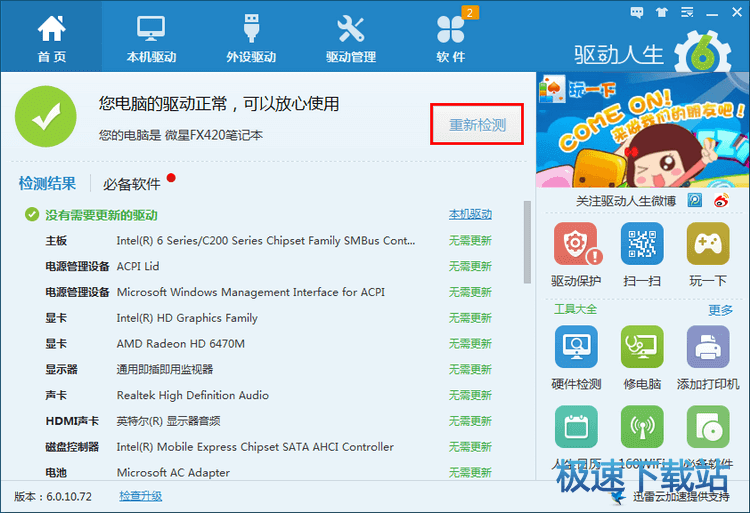This screenshot has height=513, width=750.
Task: Click the 工具大全 section heading
Action: tap(575, 309)
